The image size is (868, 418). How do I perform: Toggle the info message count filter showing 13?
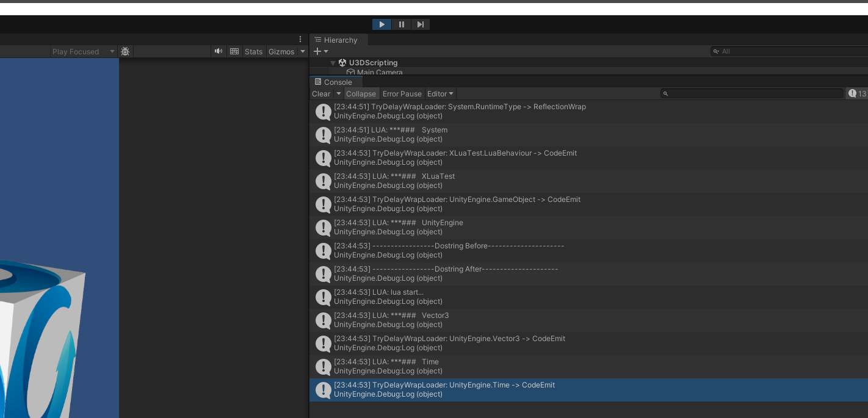857,93
